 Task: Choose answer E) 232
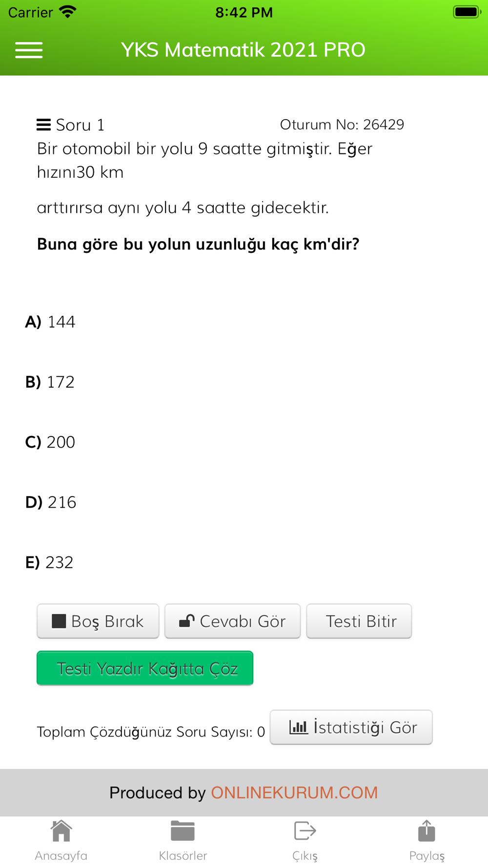pos(49,562)
